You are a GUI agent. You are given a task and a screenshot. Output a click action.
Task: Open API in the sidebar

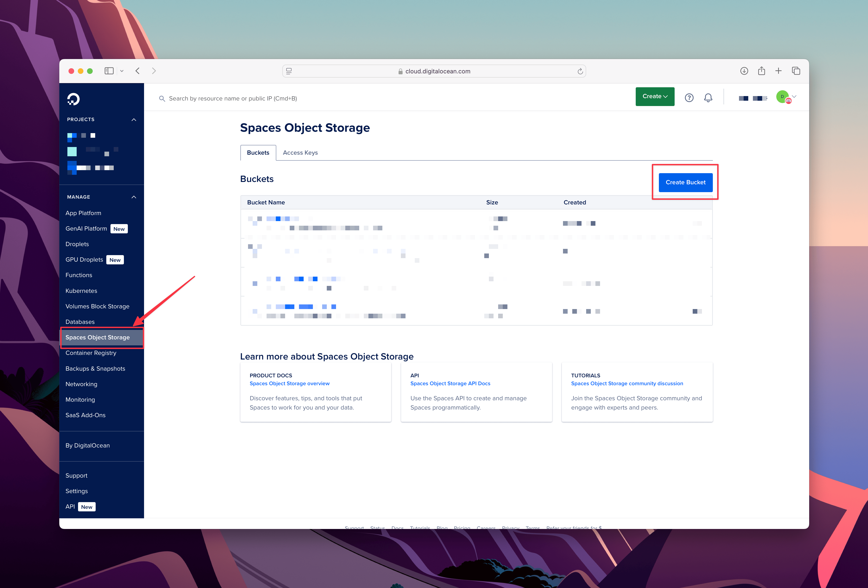point(70,507)
